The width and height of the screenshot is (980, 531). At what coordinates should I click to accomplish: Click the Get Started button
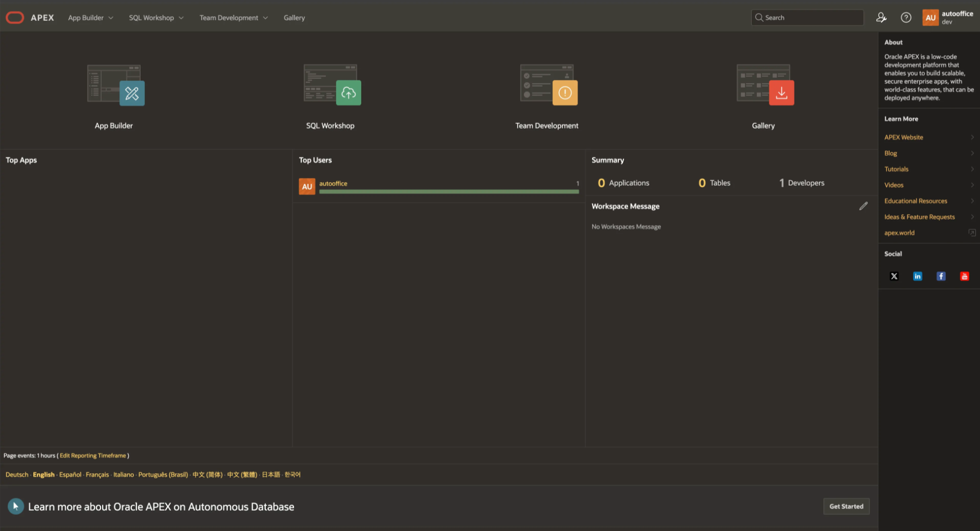click(846, 506)
